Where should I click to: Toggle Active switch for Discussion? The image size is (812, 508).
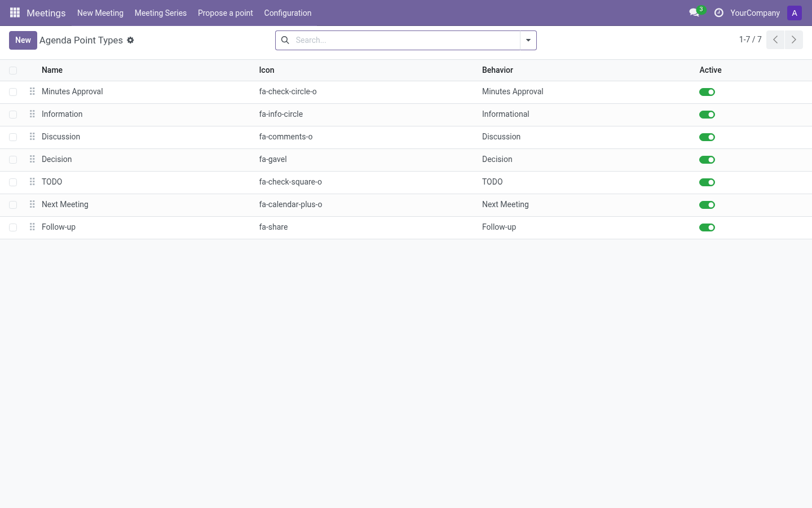pyautogui.click(x=707, y=137)
